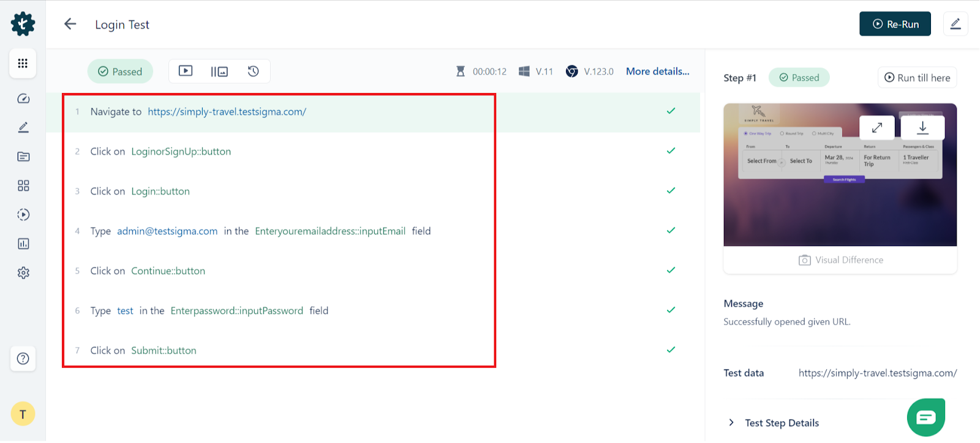Open the add-ons squares icon in sidebar
The image size is (980, 443).
(x=23, y=185)
